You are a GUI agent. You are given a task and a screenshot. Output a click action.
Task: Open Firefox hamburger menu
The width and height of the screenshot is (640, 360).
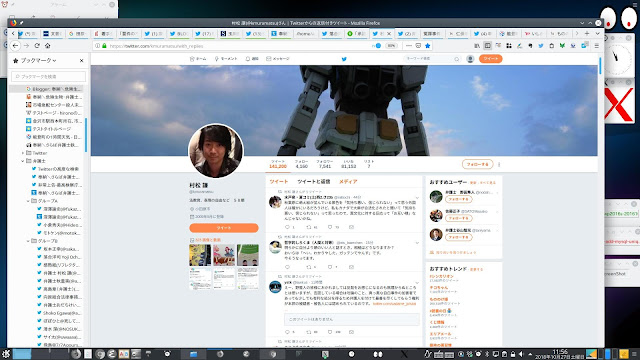[596, 46]
